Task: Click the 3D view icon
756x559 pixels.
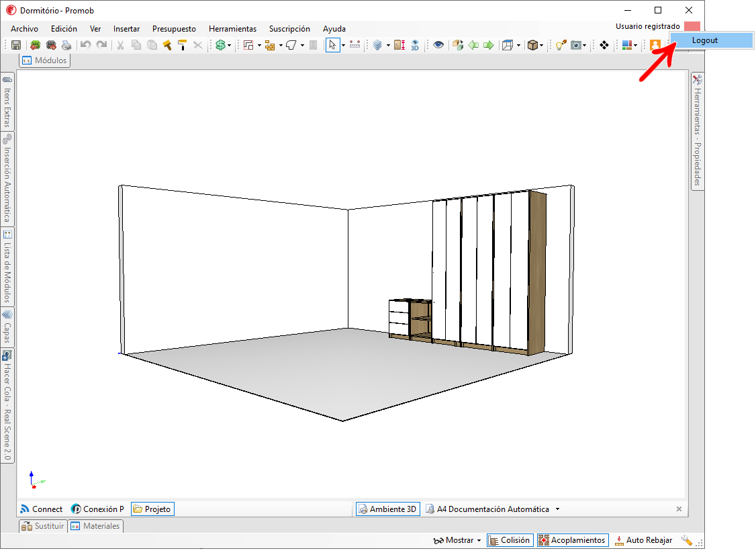Action: (415, 45)
